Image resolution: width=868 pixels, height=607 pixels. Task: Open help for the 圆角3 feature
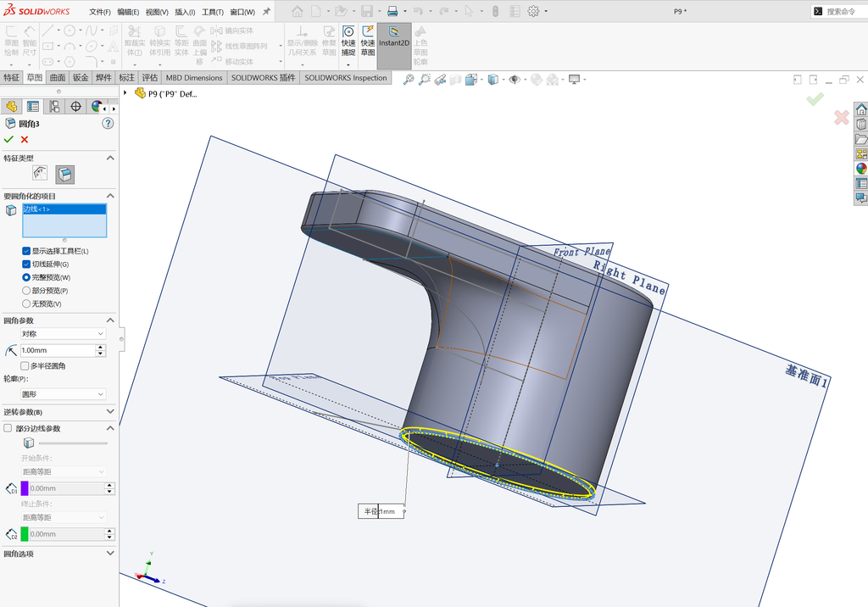coord(108,124)
